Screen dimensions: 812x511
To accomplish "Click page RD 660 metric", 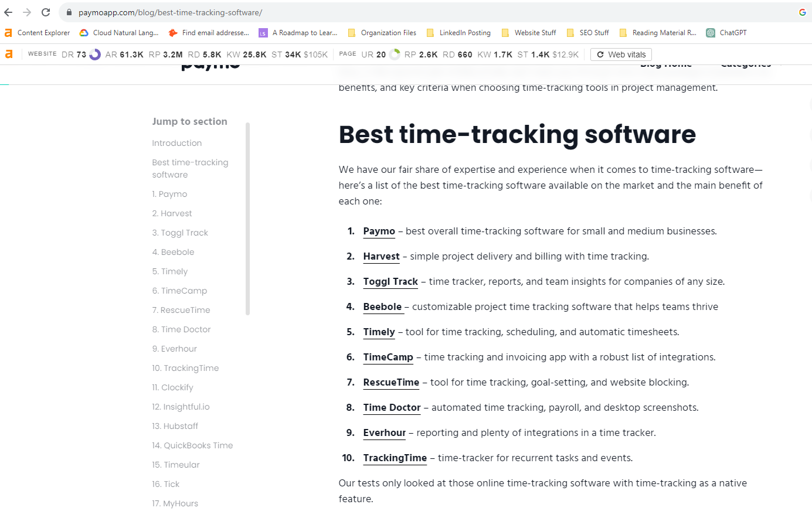I will 457,54.
